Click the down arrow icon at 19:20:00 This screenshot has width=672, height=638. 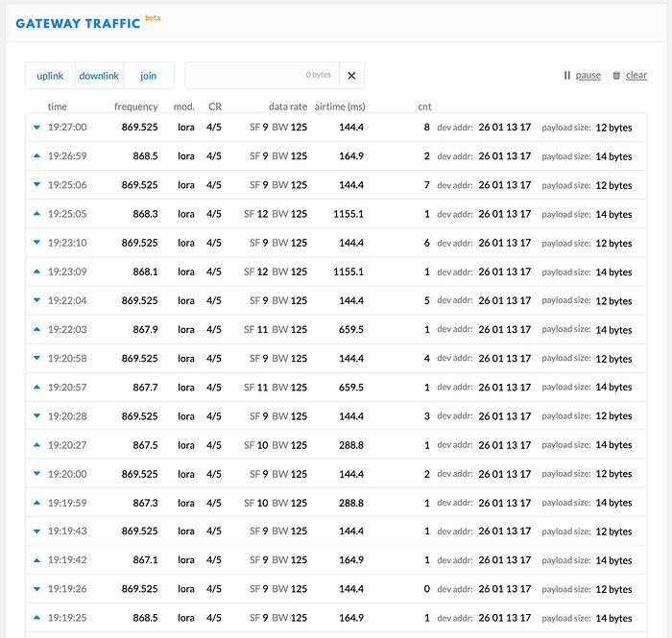[x=37, y=474]
